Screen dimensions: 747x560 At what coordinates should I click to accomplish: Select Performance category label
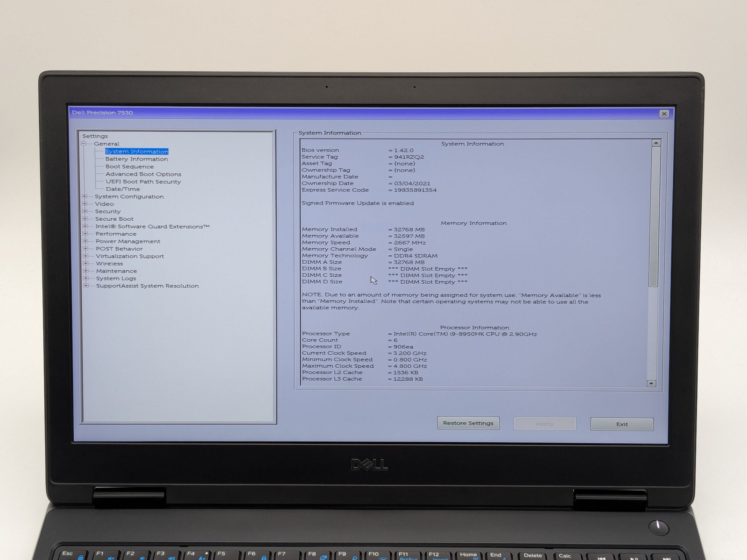coord(116,234)
